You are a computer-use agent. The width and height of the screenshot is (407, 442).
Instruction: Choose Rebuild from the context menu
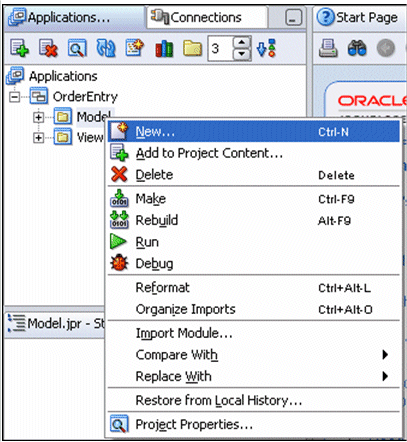[254, 221]
